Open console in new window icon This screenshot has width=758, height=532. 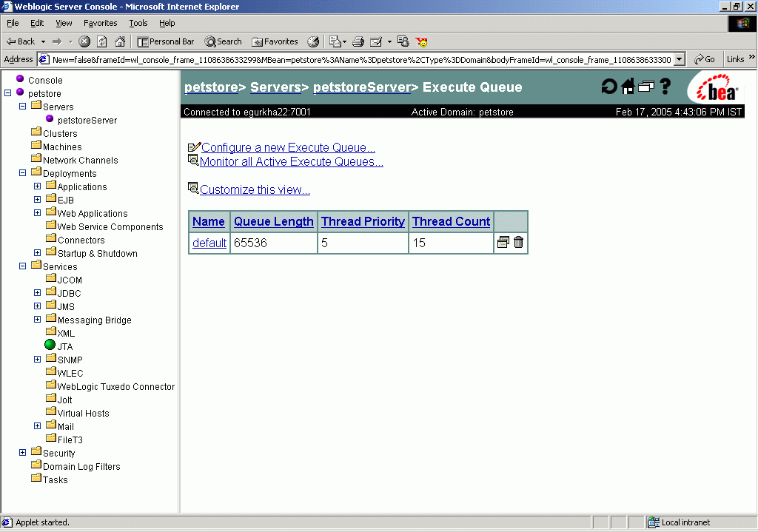(x=645, y=87)
